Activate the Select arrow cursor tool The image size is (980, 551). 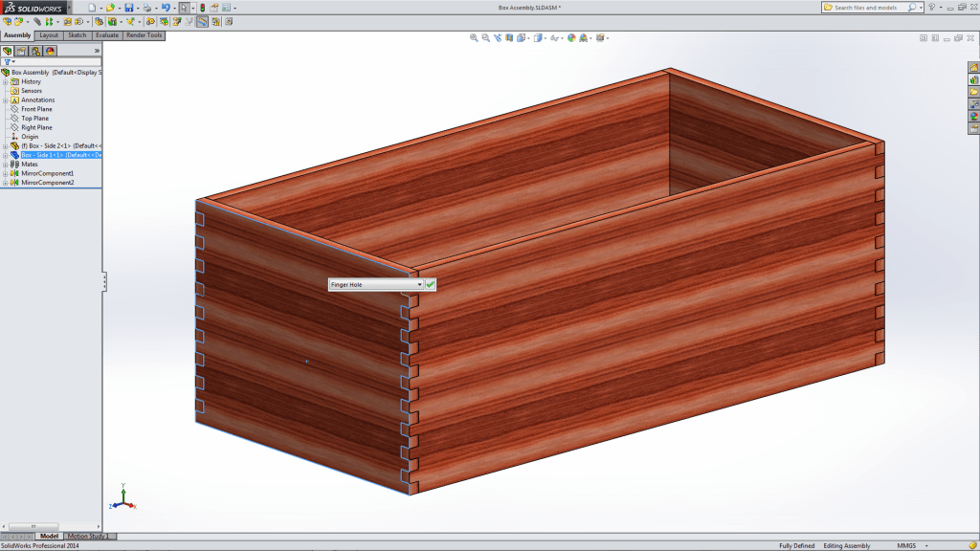click(x=184, y=8)
